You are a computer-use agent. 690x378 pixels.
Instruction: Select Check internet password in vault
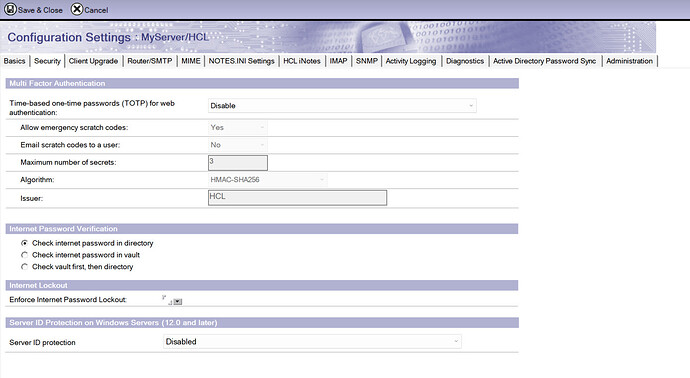25,255
